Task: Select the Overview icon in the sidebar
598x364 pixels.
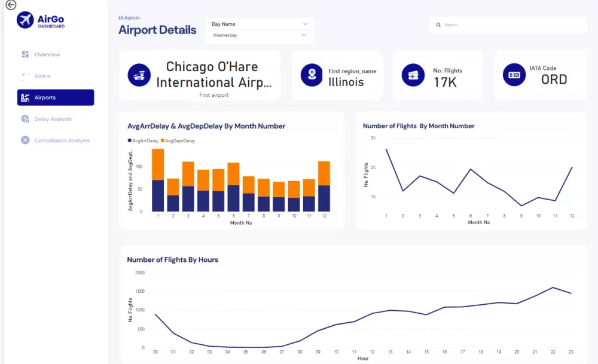Action: 23,54
